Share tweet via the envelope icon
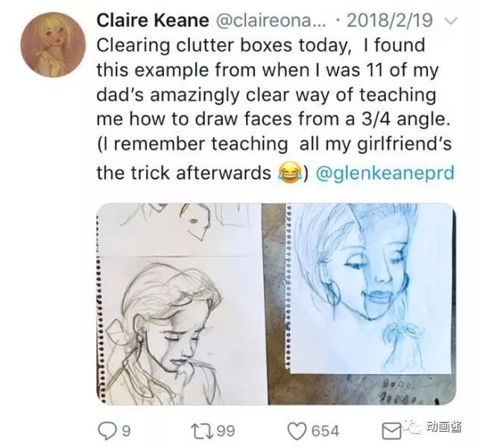Viewport: 477px width, 448px height. pos(391,430)
